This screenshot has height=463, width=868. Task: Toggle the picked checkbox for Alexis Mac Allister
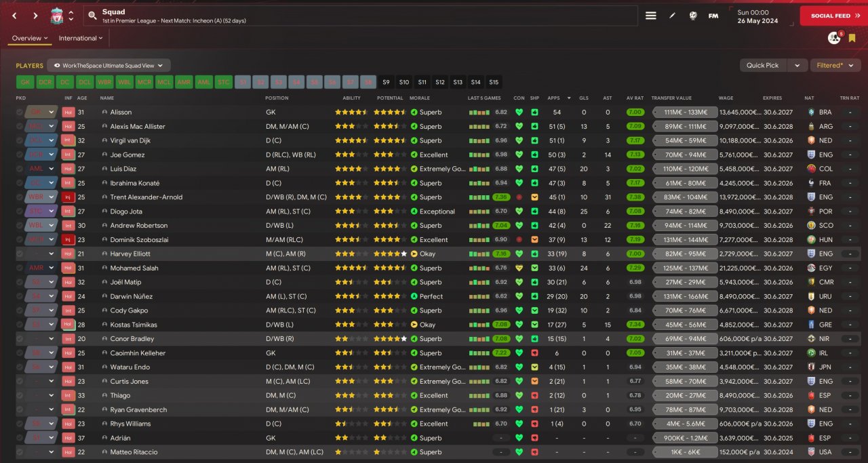(20, 127)
